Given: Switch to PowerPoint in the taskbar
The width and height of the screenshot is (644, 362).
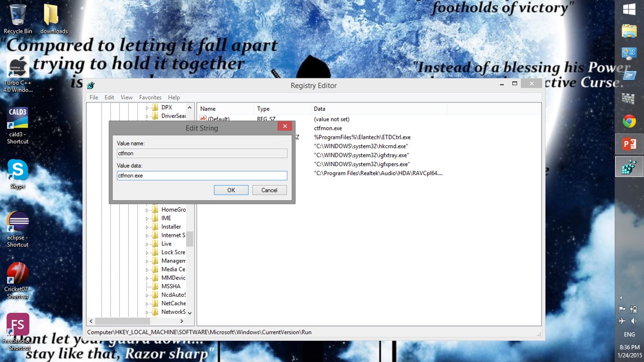Looking at the screenshot, I should click(629, 144).
